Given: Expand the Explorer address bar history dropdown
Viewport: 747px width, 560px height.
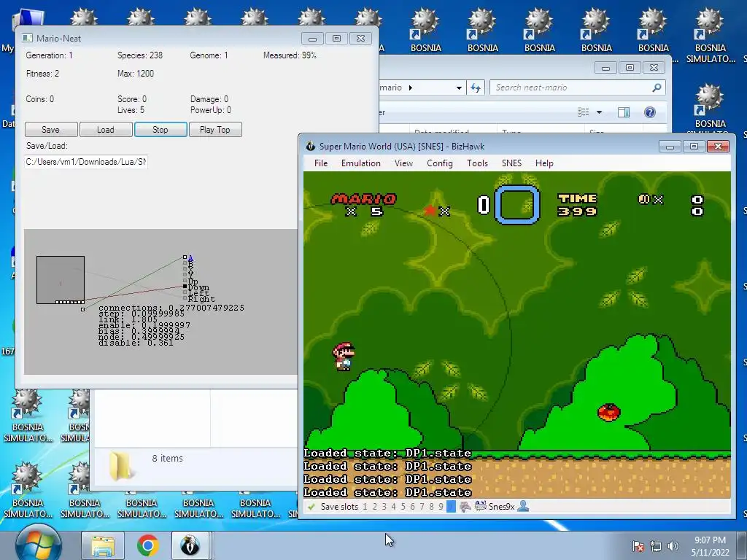Looking at the screenshot, I should (x=459, y=87).
